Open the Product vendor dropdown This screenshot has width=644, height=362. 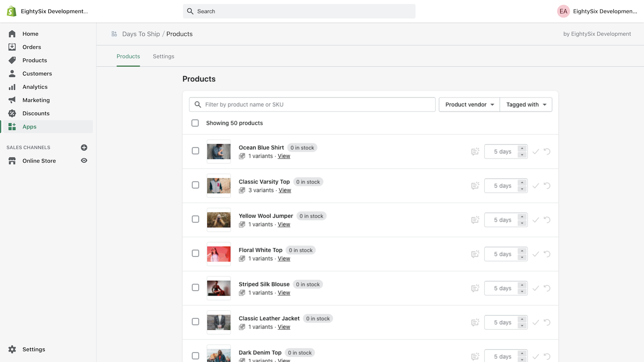469,105
